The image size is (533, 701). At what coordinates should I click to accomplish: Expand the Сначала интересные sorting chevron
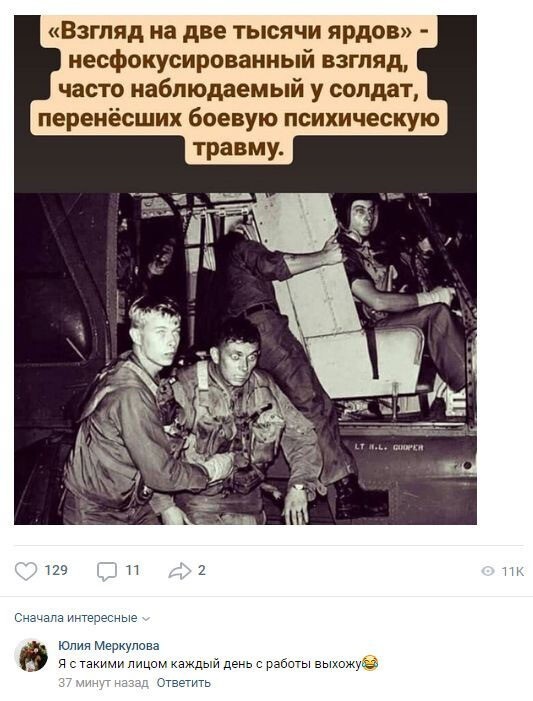pyautogui.click(x=146, y=619)
